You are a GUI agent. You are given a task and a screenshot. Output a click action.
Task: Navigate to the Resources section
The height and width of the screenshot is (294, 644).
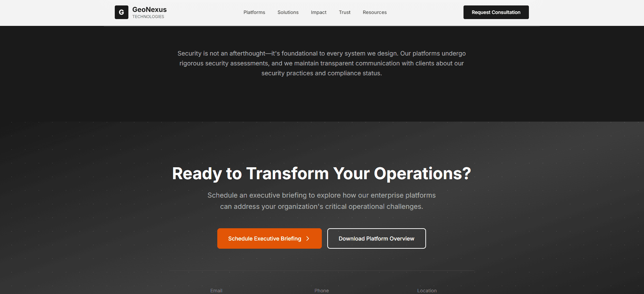click(375, 12)
